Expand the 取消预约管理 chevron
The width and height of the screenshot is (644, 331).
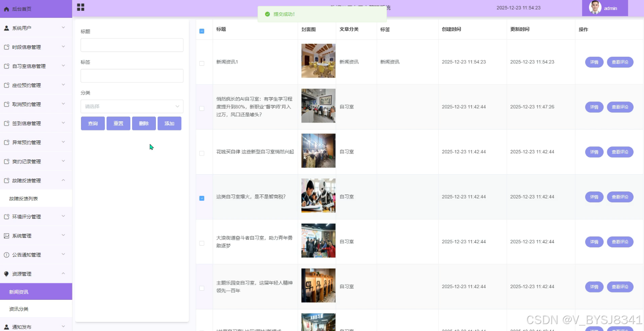[x=63, y=104]
